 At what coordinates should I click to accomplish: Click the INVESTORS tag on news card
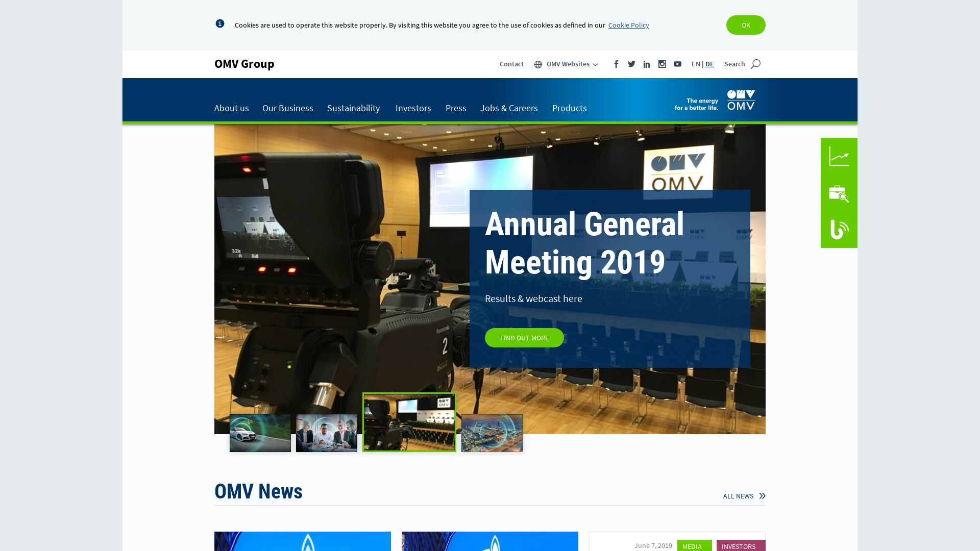pyautogui.click(x=741, y=546)
